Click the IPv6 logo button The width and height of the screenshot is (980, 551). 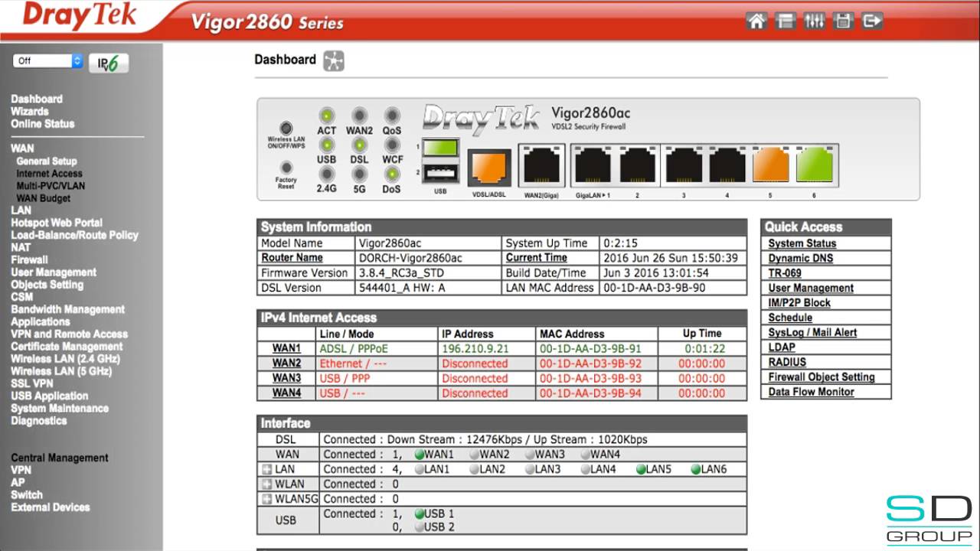[109, 64]
